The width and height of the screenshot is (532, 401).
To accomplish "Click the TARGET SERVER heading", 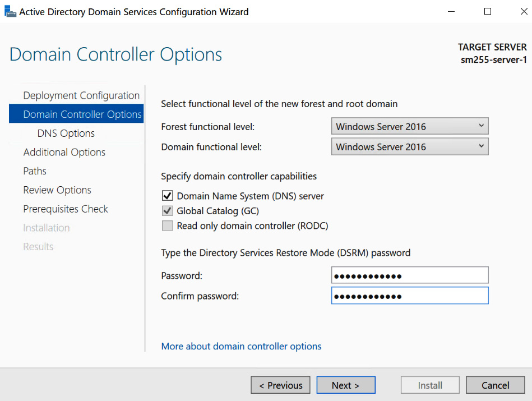I will coord(492,47).
